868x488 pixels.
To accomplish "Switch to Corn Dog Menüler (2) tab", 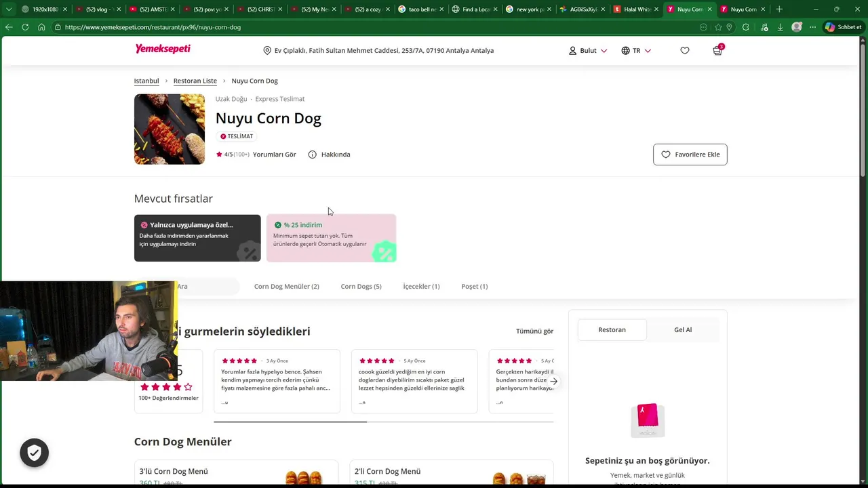I will tap(287, 287).
